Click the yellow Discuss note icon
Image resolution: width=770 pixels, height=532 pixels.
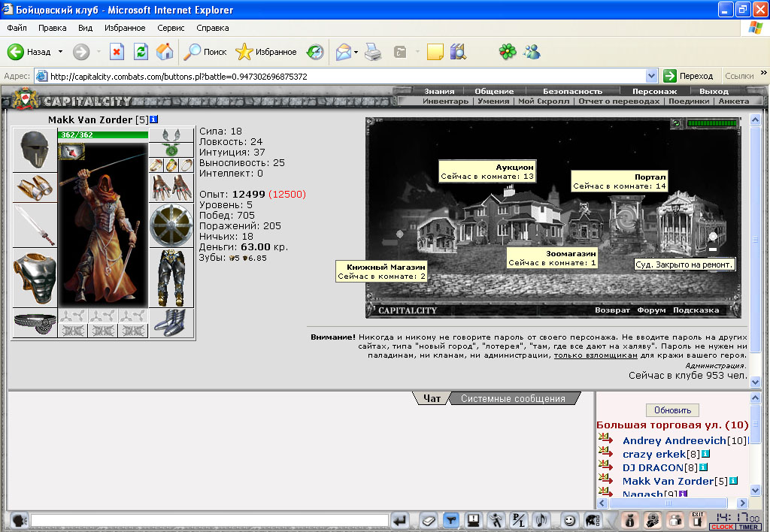(x=435, y=52)
